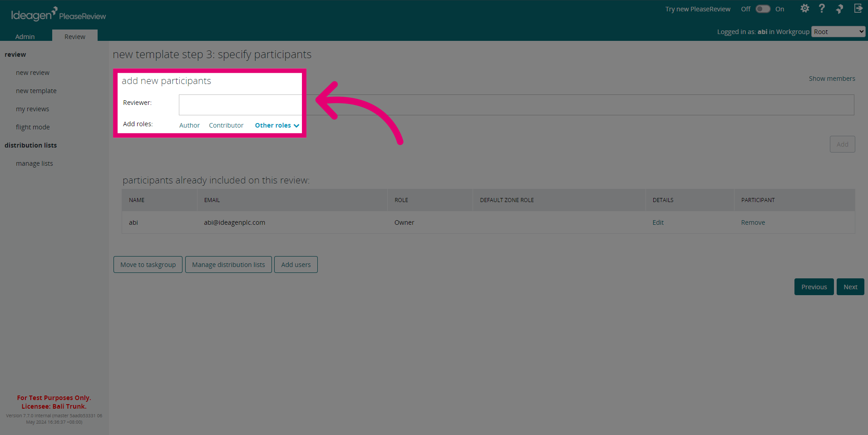Open the settings gear icon

pyautogui.click(x=804, y=9)
